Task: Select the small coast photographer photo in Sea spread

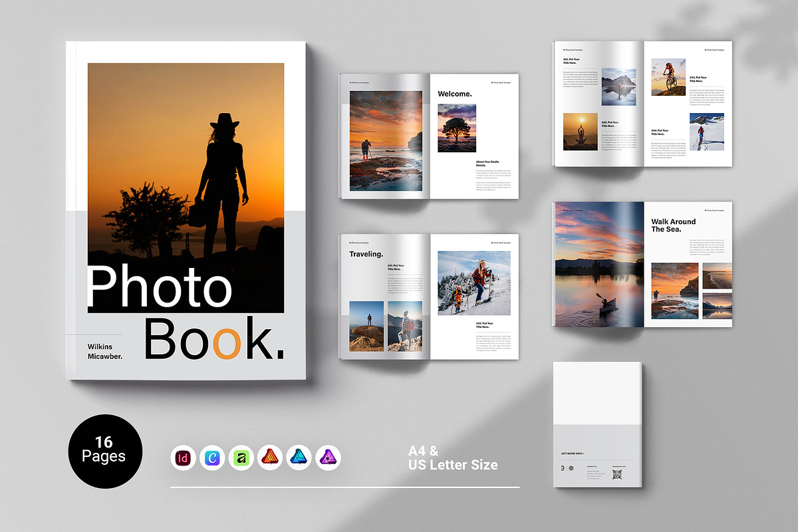Action: (x=675, y=291)
